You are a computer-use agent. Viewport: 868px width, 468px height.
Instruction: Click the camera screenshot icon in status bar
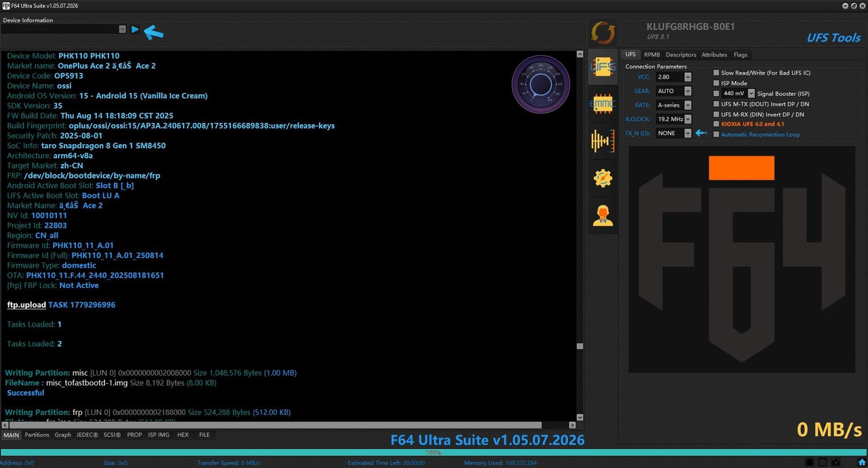click(836, 463)
